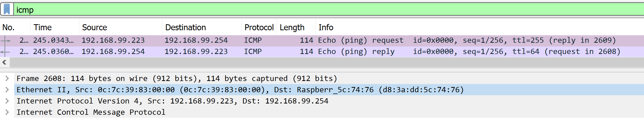Select the Echo ping request packet row
644x135 pixels.
point(322,40)
